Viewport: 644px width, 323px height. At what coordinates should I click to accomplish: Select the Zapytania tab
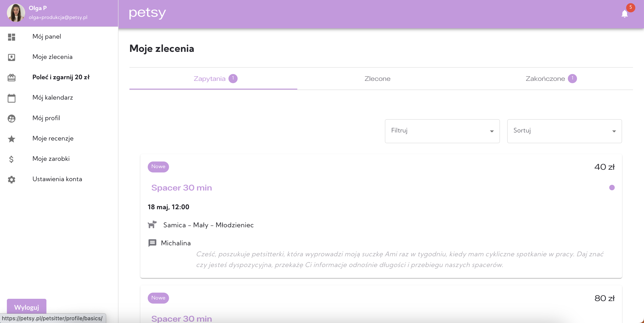point(213,78)
